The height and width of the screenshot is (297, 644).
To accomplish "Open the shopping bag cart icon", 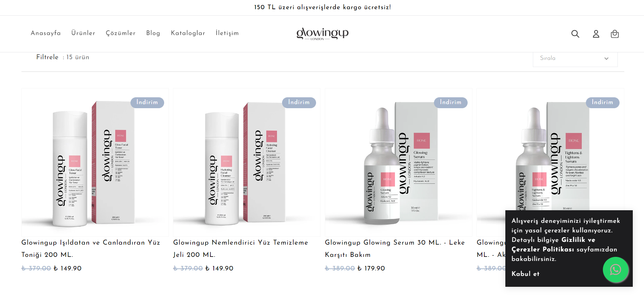I will [614, 34].
